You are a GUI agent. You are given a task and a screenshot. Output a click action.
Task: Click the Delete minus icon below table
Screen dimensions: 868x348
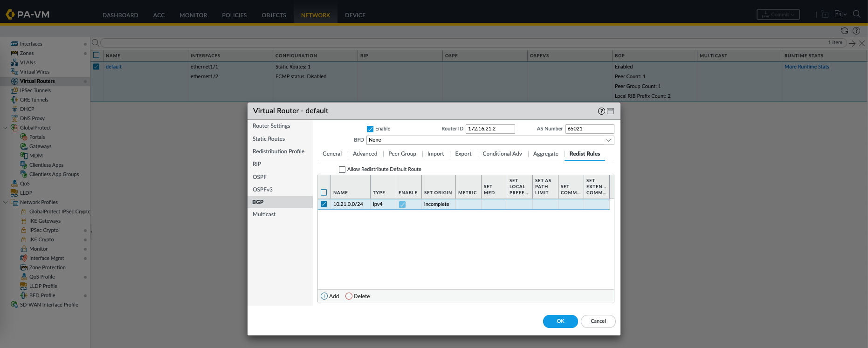pos(349,296)
